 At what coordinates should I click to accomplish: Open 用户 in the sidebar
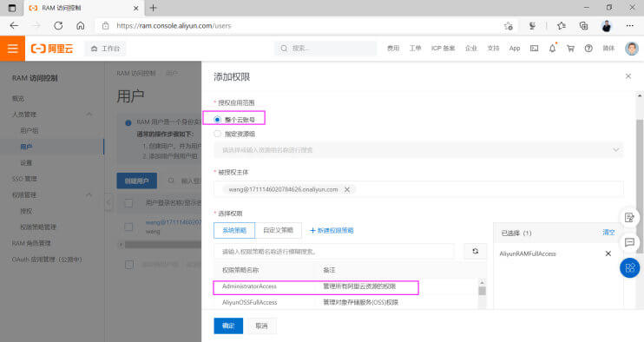26,147
